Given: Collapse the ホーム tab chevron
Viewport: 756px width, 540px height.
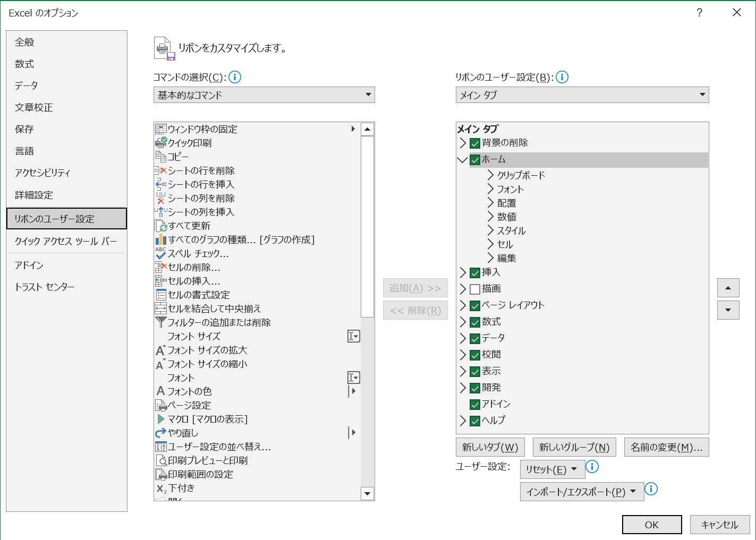Looking at the screenshot, I should pyautogui.click(x=462, y=159).
